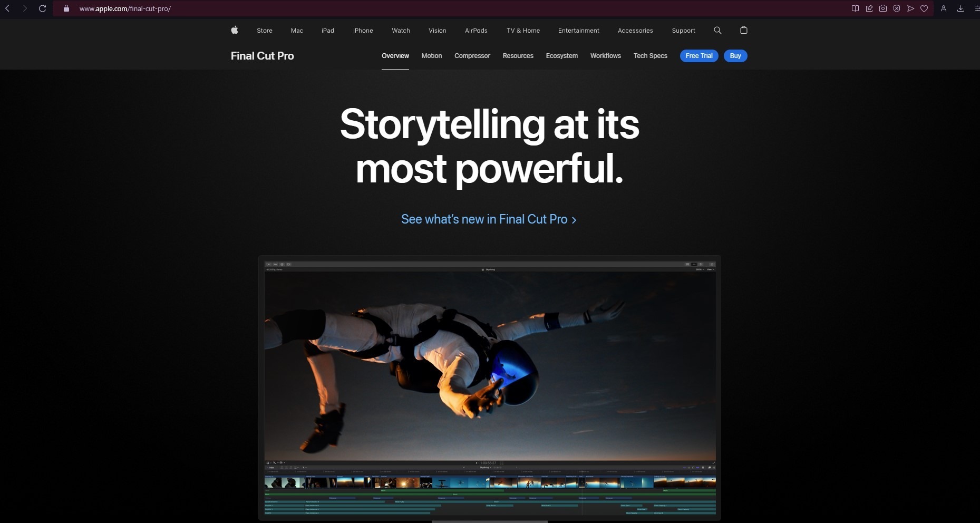Open the downloads arrow icon

point(960,8)
